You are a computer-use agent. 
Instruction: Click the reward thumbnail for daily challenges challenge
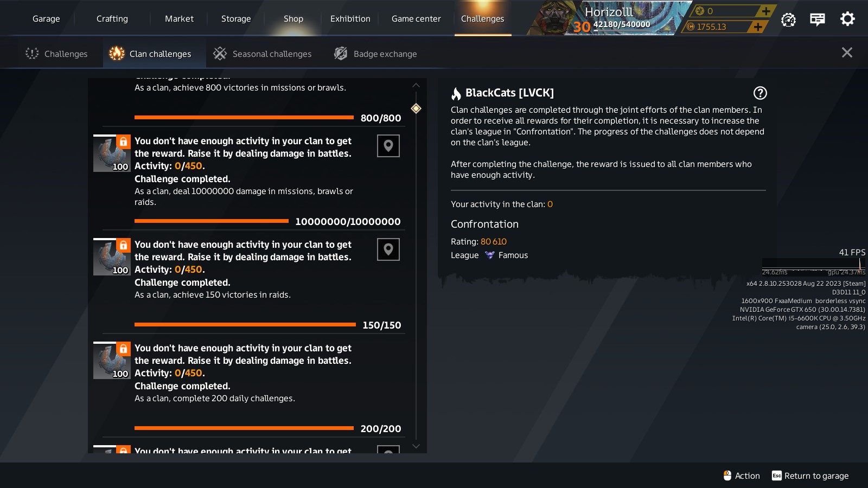click(x=112, y=361)
